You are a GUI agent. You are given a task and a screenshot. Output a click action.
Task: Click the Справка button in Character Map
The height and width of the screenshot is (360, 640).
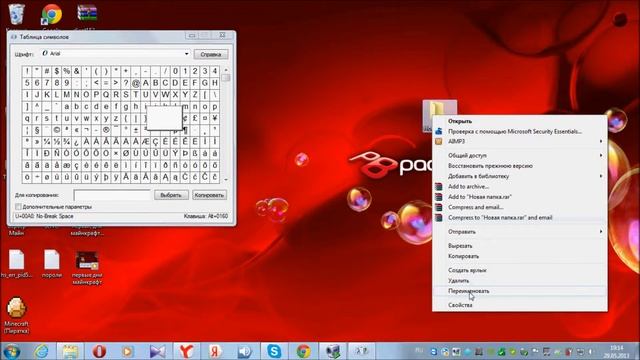point(211,54)
